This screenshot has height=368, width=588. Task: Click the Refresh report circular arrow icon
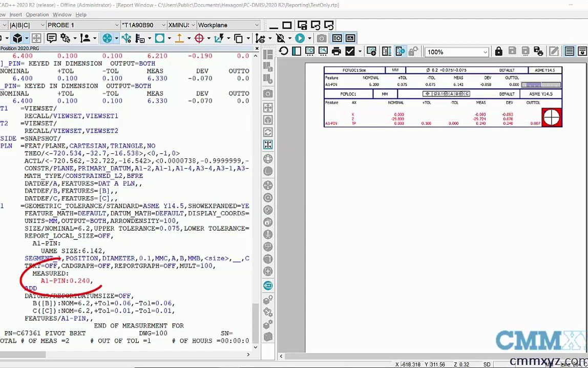point(284,51)
